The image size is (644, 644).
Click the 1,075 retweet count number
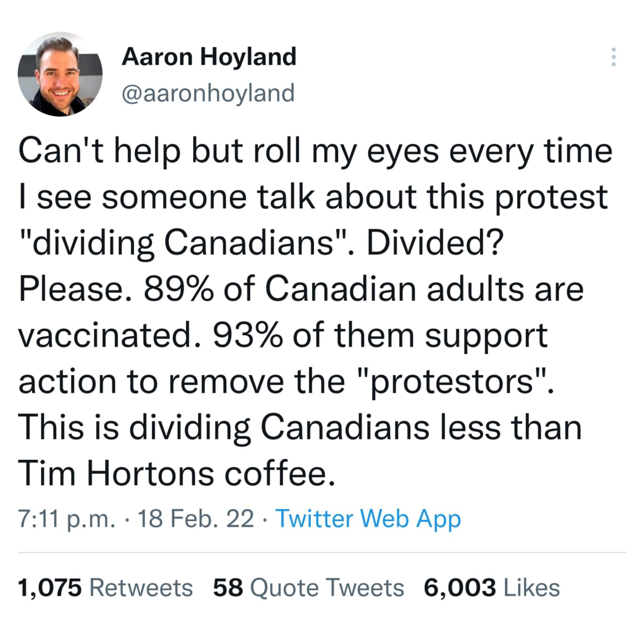pos(49,587)
